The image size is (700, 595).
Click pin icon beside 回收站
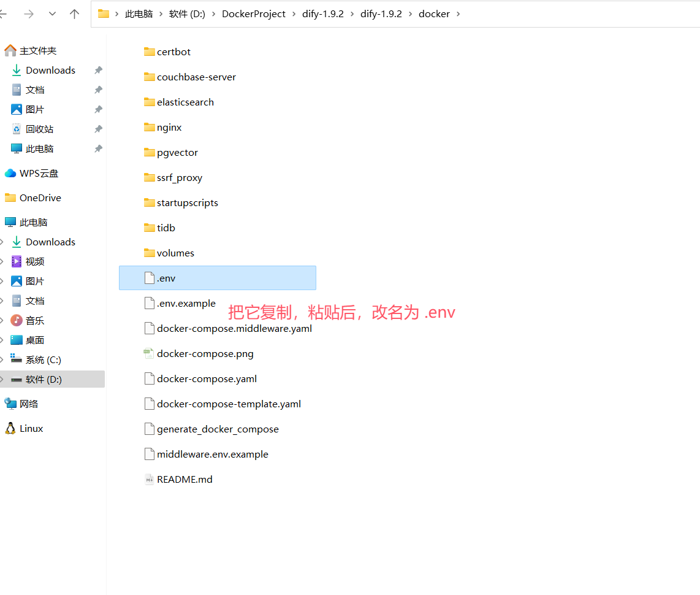tap(98, 129)
